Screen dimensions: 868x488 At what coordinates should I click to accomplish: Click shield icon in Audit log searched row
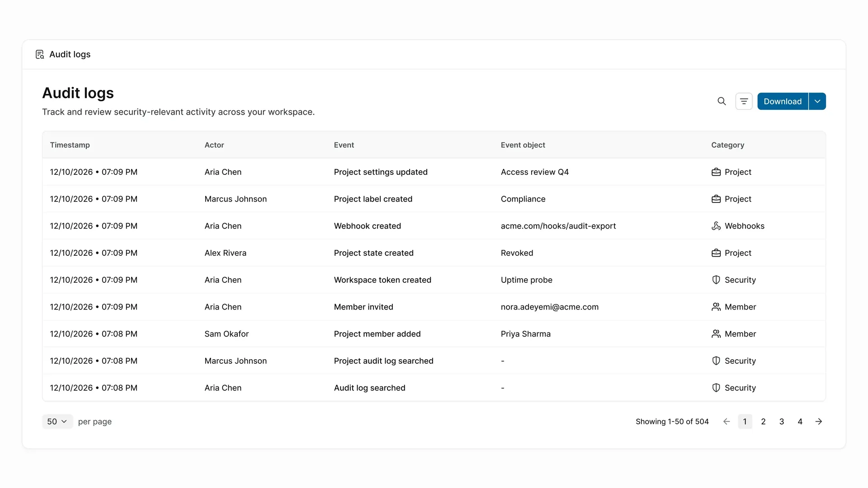coord(716,388)
